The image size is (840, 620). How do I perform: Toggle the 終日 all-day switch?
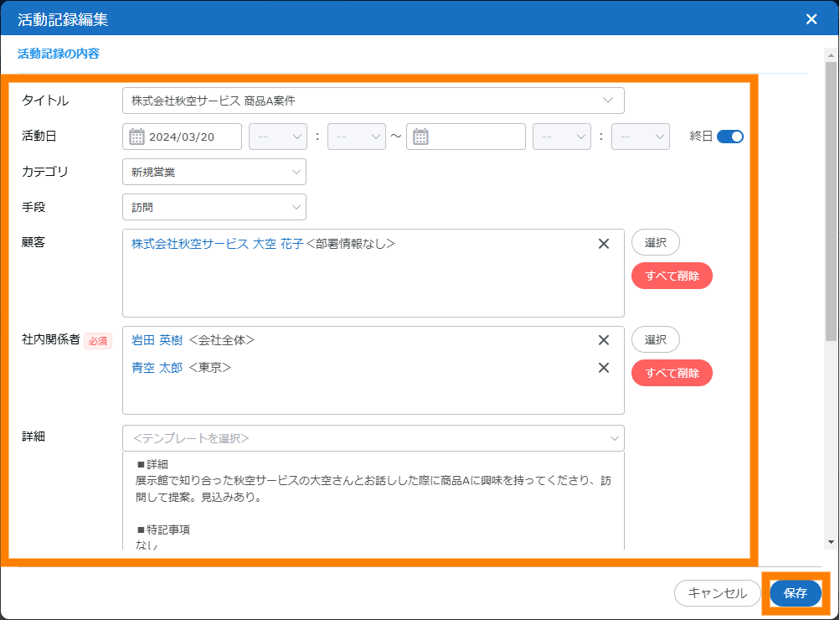click(x=729, y=137)
